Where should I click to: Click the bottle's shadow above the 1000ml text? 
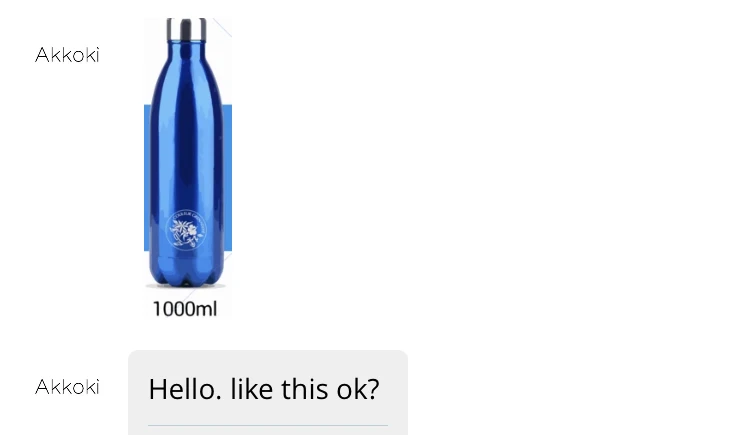tap(186, 287)
